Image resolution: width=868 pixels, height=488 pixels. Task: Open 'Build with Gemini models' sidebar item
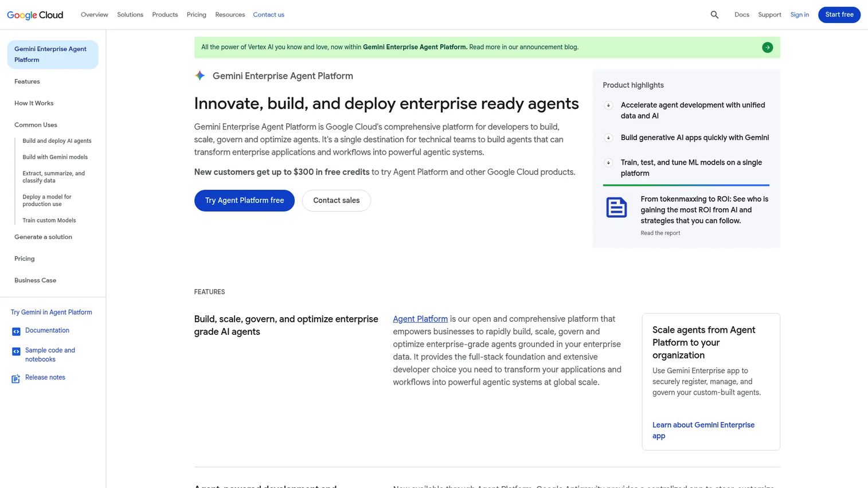tap(55, 157)
